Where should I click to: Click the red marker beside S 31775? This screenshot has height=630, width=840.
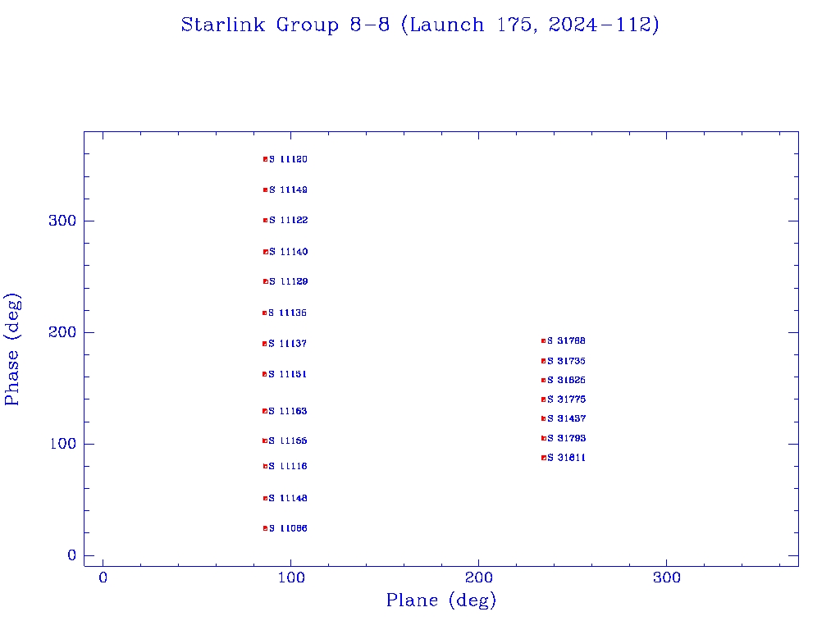click(x=543, y=399)
